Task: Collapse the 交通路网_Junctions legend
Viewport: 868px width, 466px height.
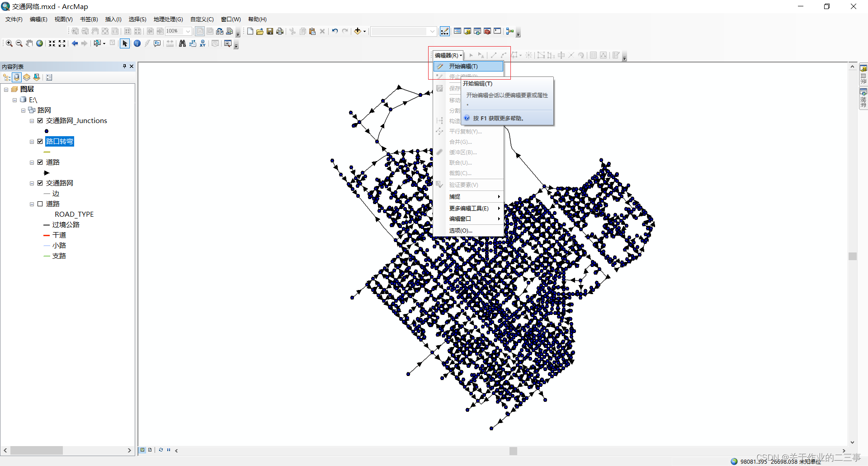Action: coord(32,121)
